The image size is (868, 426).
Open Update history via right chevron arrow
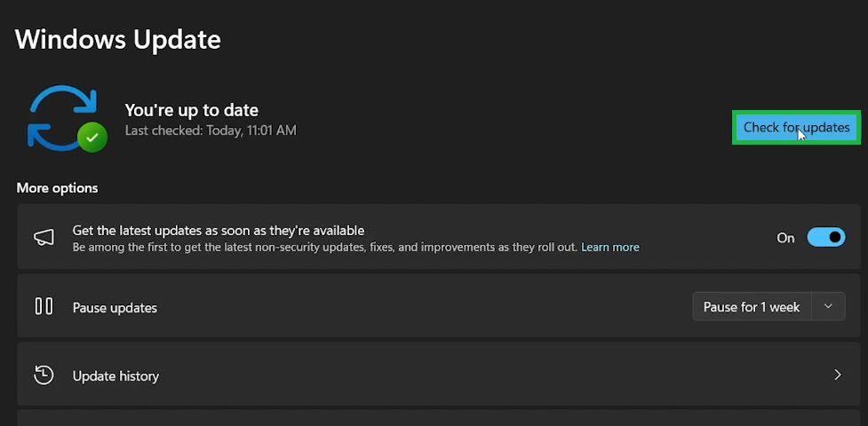pos(838,375)
